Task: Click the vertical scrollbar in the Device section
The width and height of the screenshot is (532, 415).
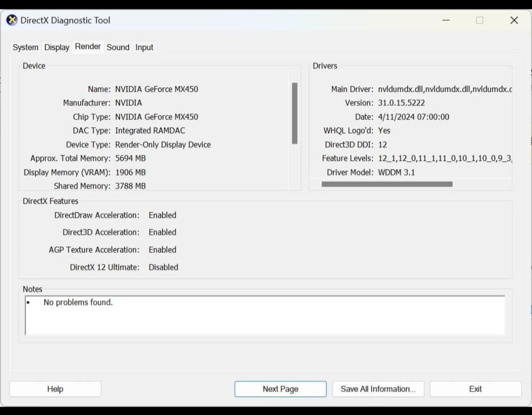Action: coord(295,113)
